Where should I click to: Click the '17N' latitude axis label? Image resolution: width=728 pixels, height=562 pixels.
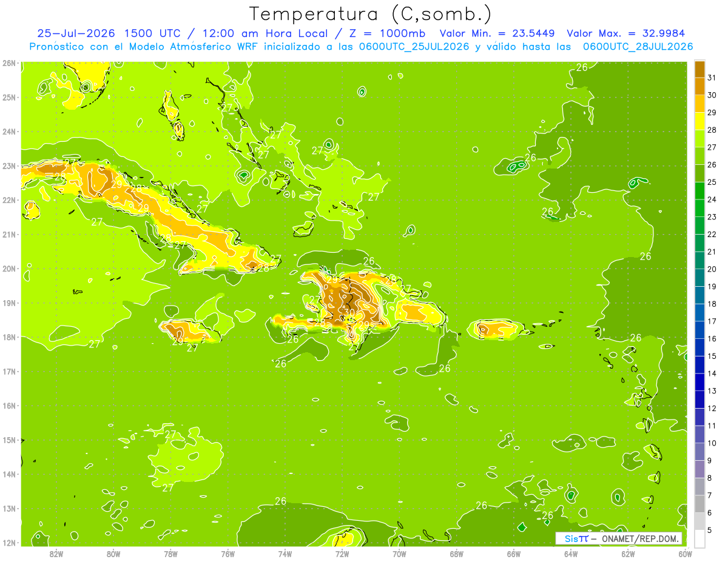point(8,371)
